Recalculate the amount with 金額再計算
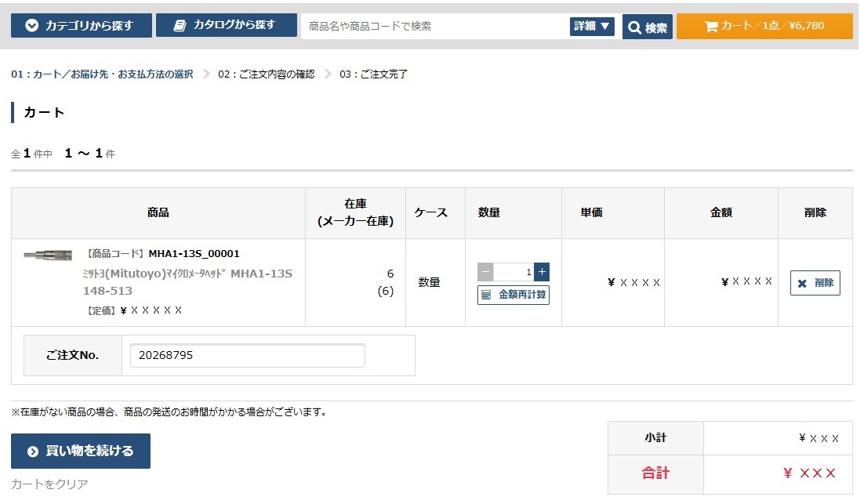The image size is (860, 504). click(x=513, y=295)
